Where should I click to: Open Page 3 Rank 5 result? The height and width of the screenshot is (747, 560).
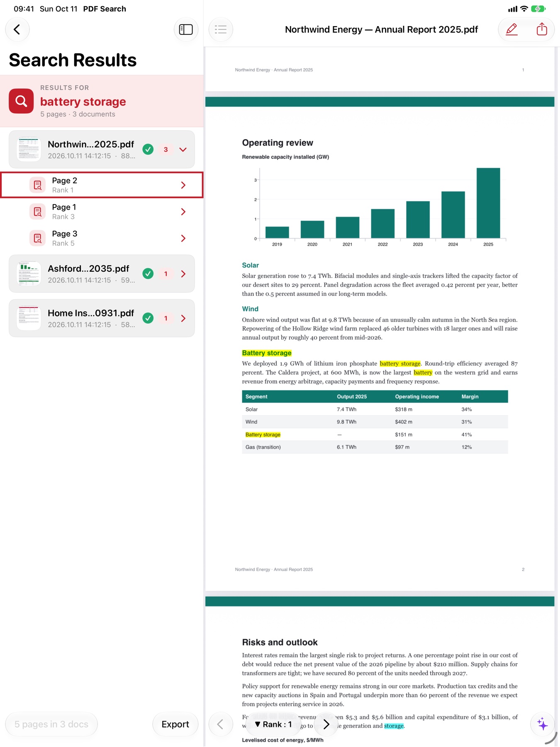tap(102, 238)
